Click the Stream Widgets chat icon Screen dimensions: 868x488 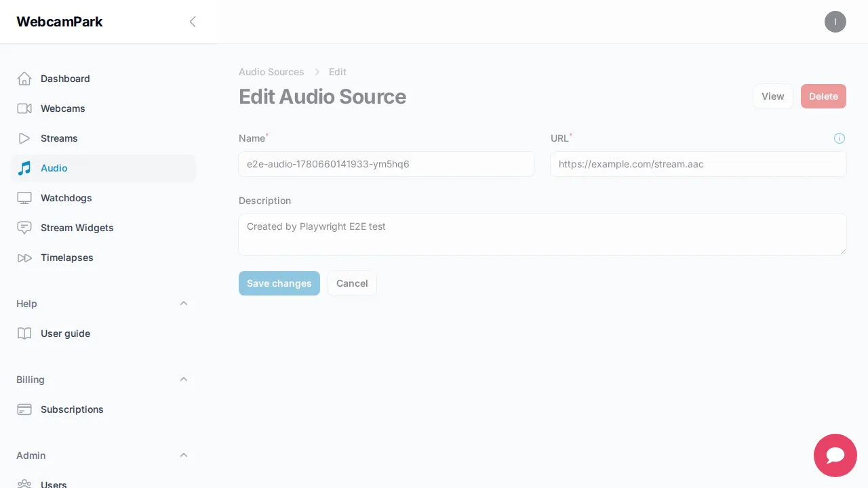[24, 228]
